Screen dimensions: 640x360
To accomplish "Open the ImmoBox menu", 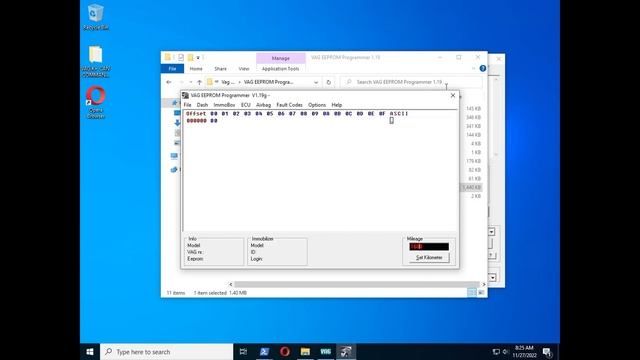I will pos(224,105).
